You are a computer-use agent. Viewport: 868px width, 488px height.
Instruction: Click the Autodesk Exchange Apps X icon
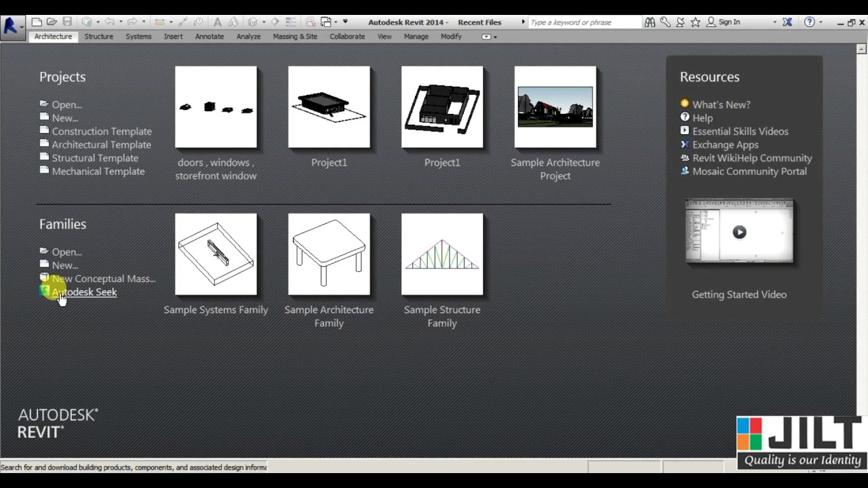787,22
